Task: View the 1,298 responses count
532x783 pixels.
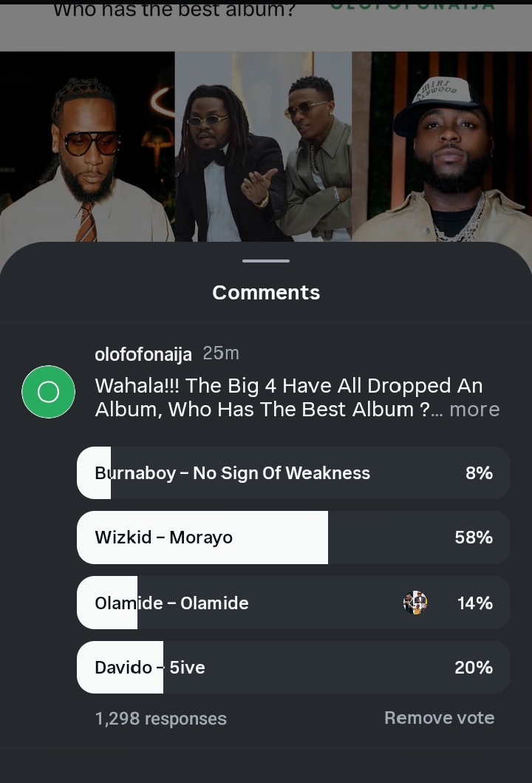Action: (x=160, y=719)
